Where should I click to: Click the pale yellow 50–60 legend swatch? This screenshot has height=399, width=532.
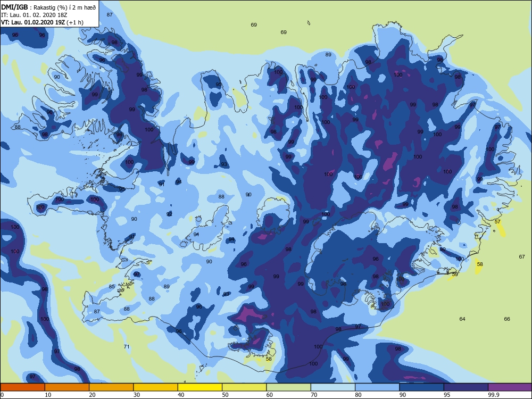244,387
